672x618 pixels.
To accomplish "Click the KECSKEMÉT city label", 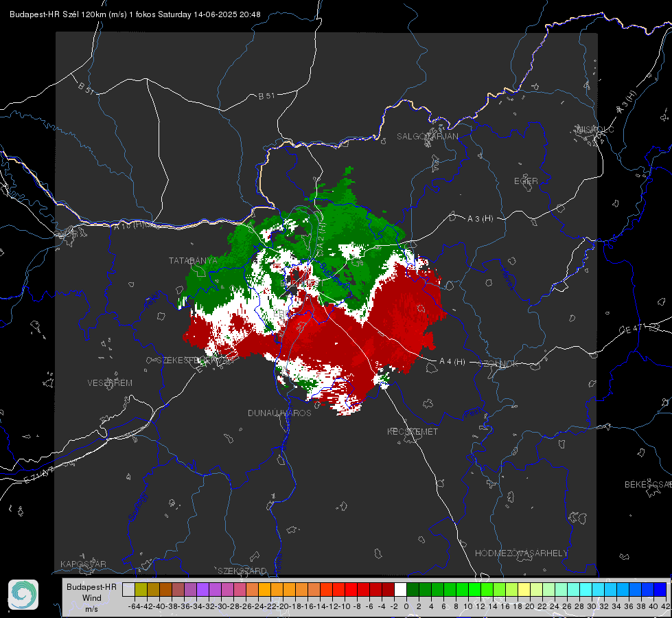I will point(413,431).
